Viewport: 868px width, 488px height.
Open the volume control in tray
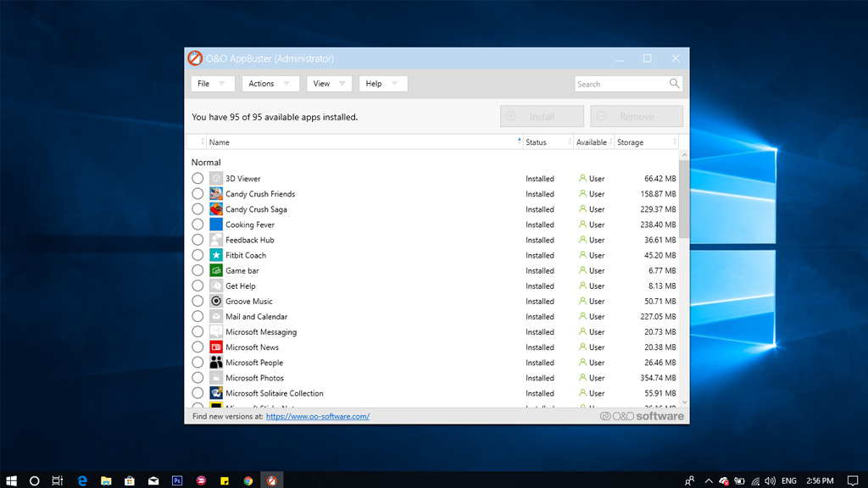770,481
